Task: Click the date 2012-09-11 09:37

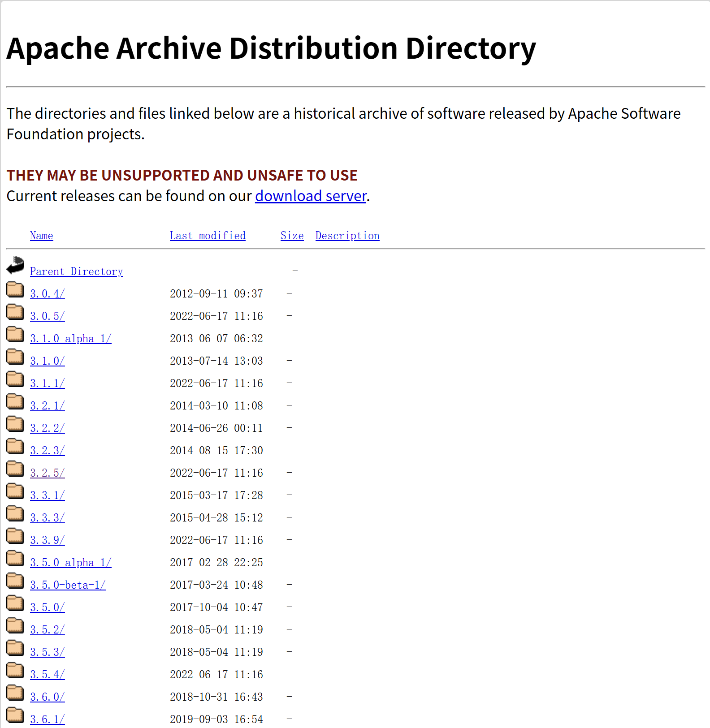Action: click(216, 294)
